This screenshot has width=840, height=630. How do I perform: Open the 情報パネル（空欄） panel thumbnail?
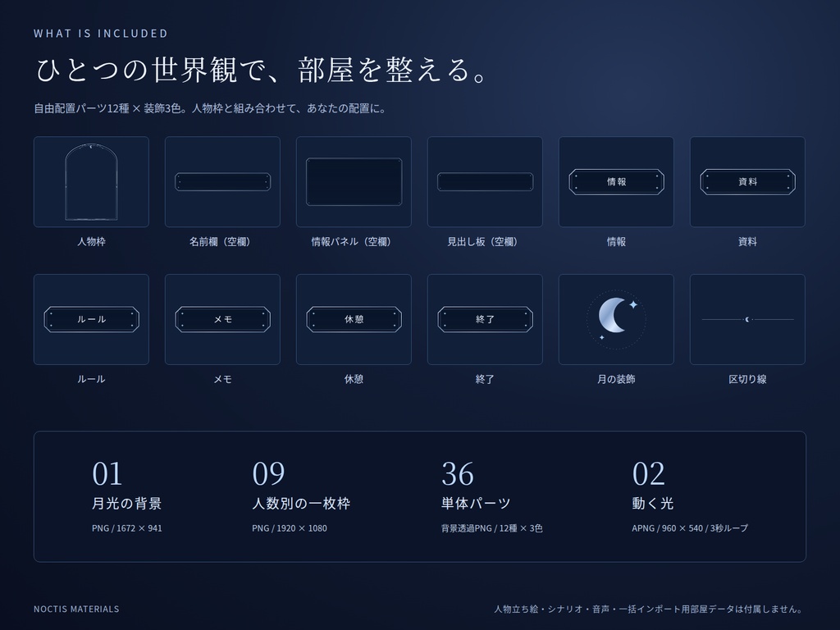354,181
